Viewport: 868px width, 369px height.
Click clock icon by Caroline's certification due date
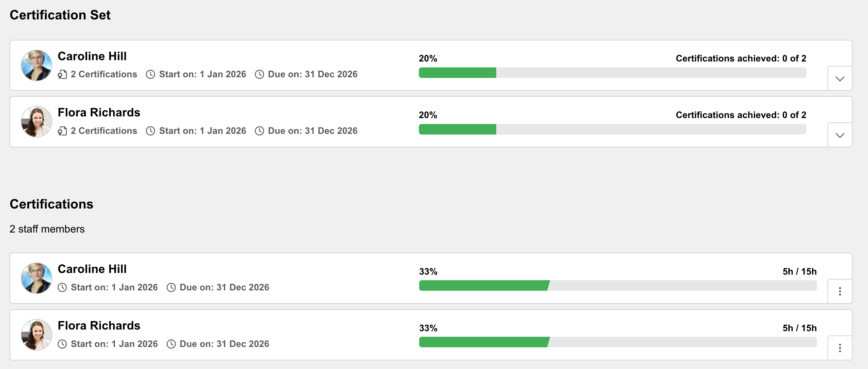[x=171, y=287]
